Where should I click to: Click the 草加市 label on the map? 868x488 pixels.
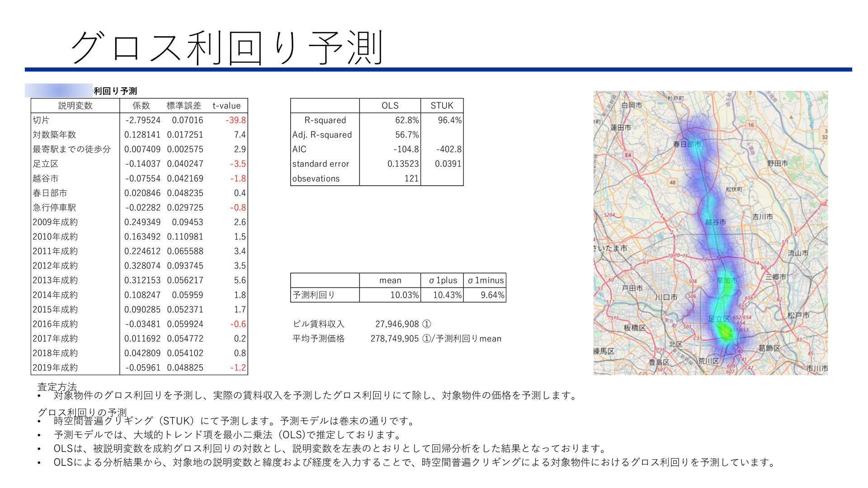pyautogui.click(x=727, y=280)
